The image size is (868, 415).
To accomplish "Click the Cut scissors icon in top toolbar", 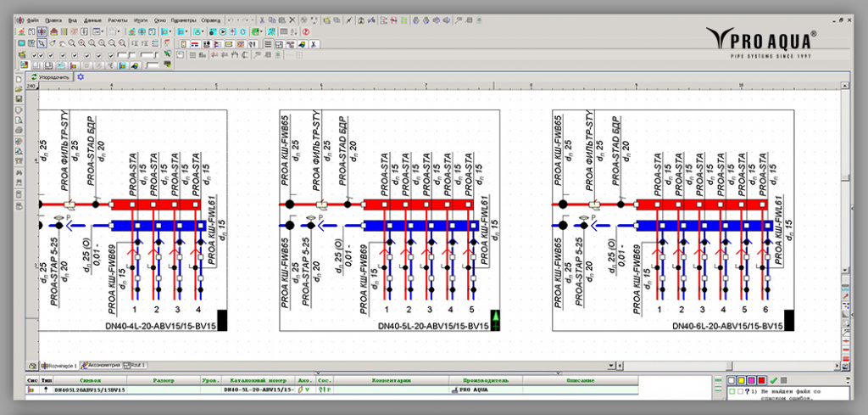I will (x=262, y=20).
